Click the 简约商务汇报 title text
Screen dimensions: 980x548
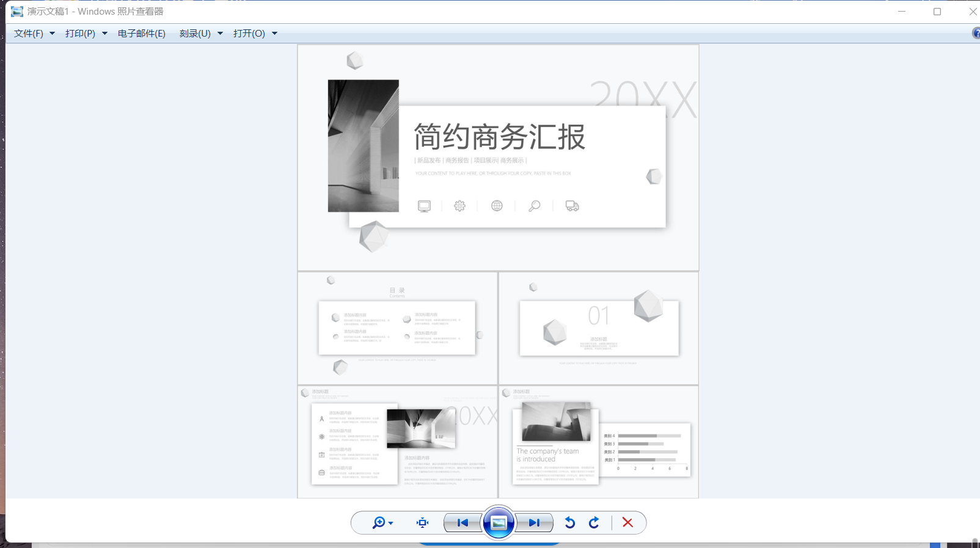(x=500, y=137)
